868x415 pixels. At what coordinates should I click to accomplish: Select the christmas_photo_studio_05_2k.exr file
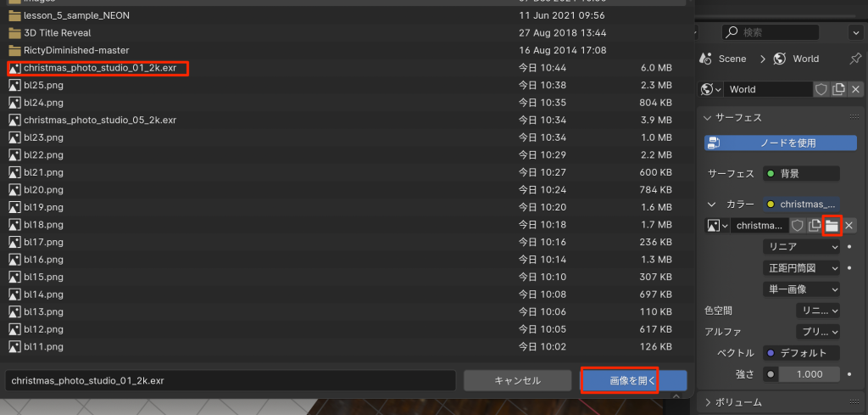pos(100,120)
